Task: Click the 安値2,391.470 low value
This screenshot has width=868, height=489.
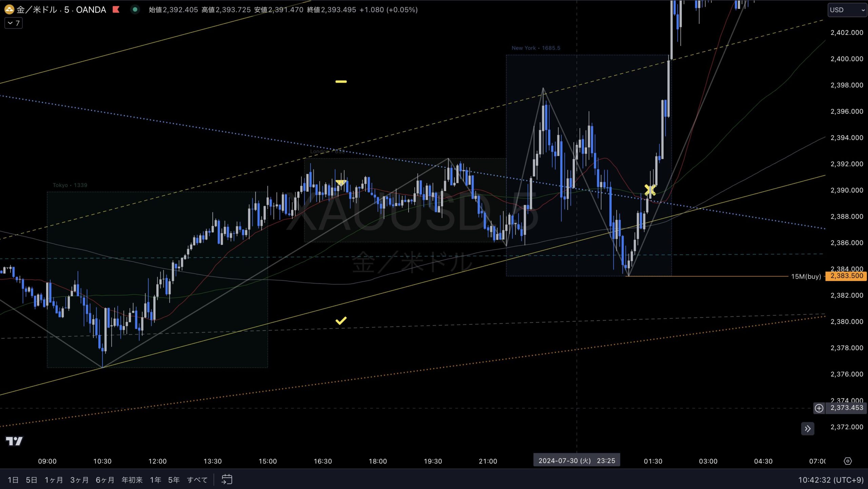Action: (x=279, y=10)
